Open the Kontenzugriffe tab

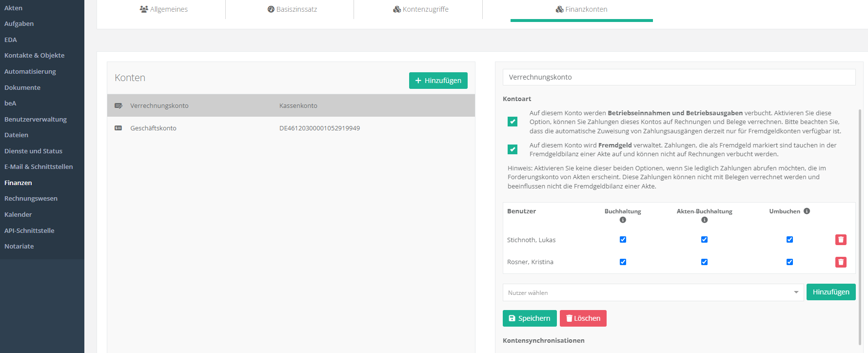(x=420, y=9)
